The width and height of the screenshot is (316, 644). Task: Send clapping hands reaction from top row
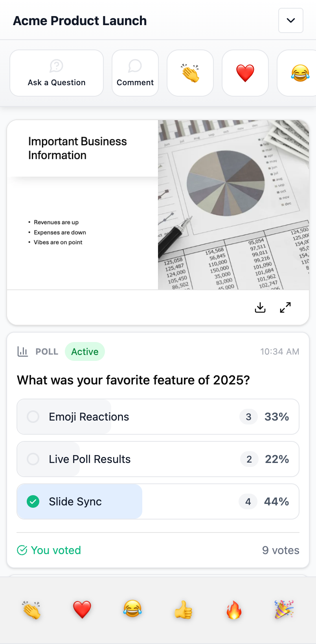[190, 73]
